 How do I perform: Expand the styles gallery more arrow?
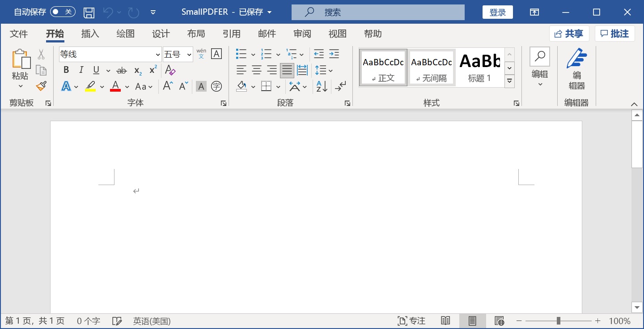509,81
